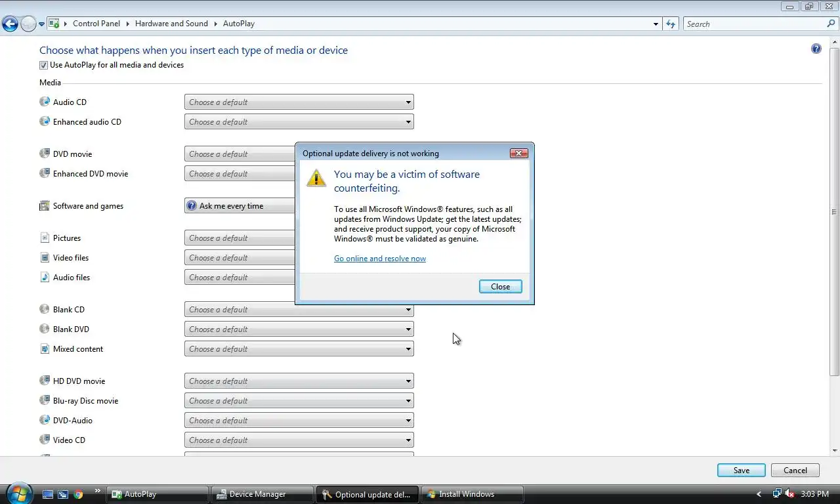The width and height of the screenshot is (840, 504).
Task: Open the Video CD default dropdown
Action: coord(299,440)
